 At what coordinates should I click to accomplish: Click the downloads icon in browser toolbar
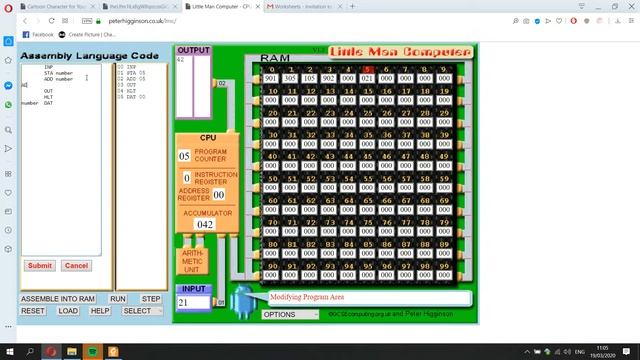618,21
